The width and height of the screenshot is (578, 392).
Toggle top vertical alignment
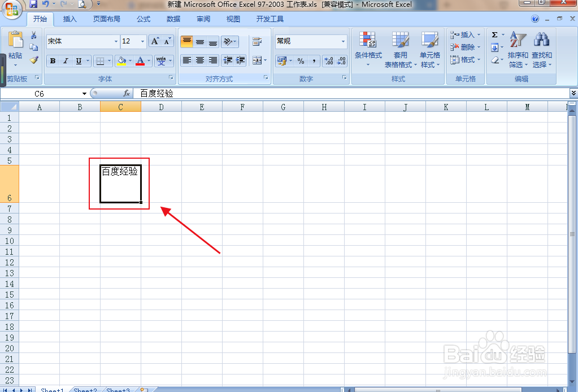187,41
